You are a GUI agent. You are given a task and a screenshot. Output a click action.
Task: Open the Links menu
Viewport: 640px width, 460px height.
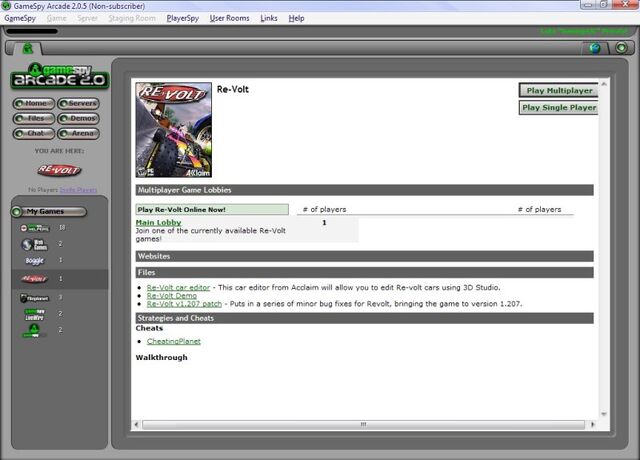(269, 18)
